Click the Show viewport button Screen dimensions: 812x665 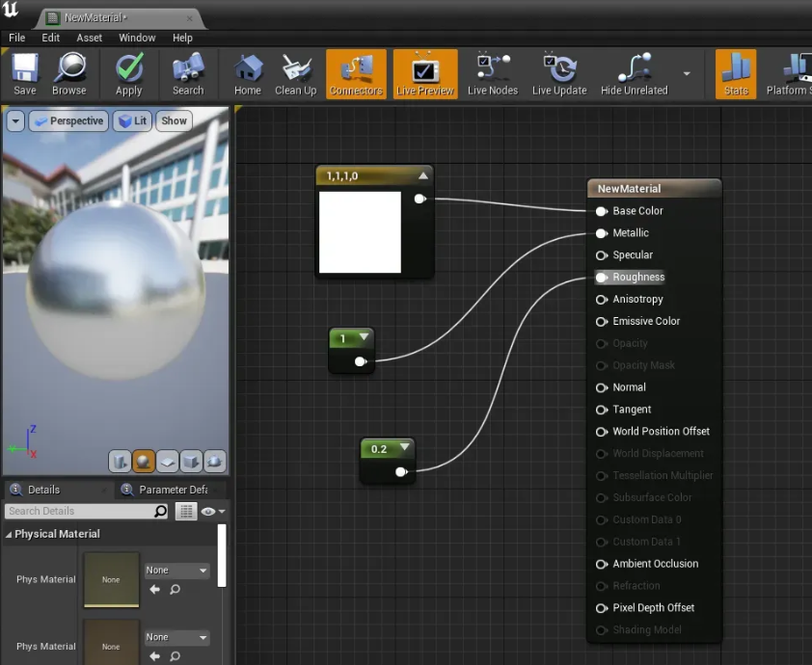coord(174,120)
